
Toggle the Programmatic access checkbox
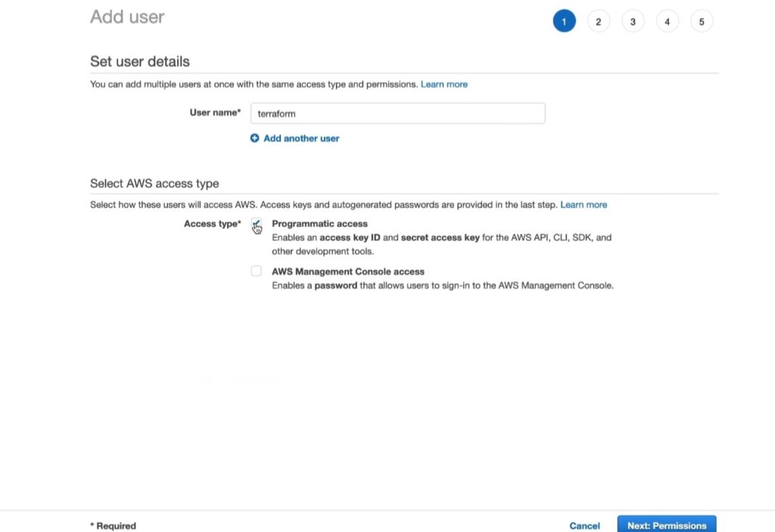(256, 223)
